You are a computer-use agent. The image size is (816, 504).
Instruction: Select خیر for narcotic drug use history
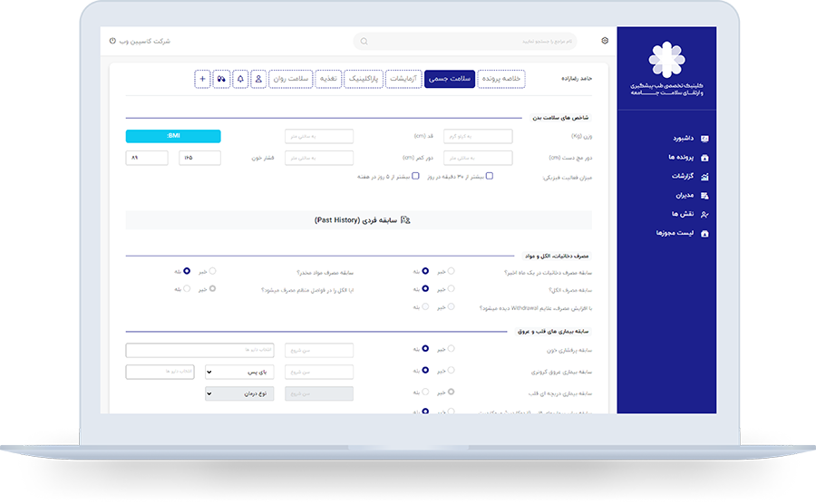click(212, 271)
